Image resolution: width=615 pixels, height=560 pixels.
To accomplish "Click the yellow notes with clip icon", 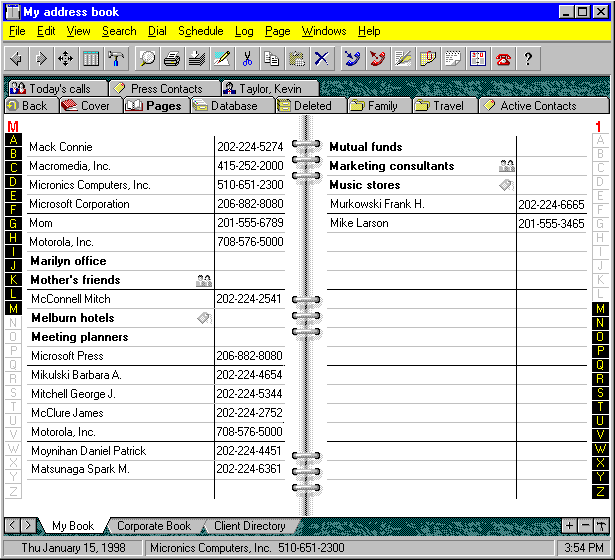I will coord(428,59).
